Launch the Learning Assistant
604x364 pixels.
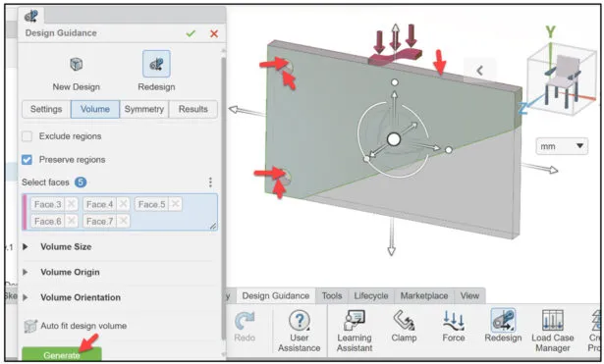(x=355, y=321)
